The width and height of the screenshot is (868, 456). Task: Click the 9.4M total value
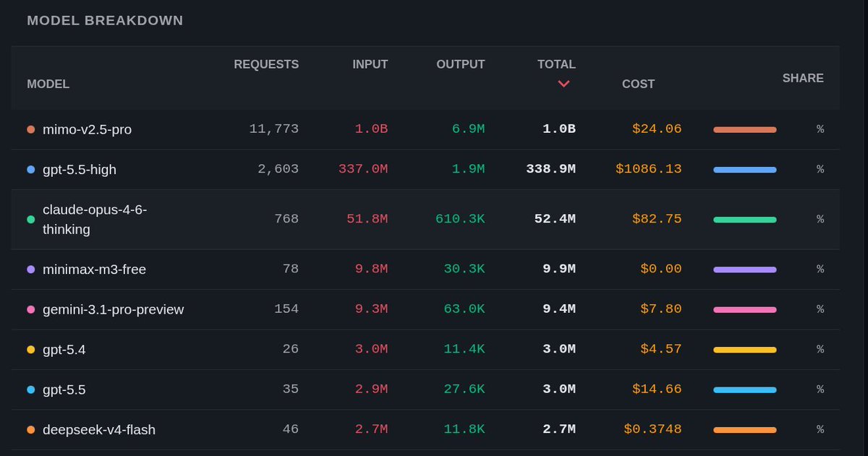(x=559, y=309)
